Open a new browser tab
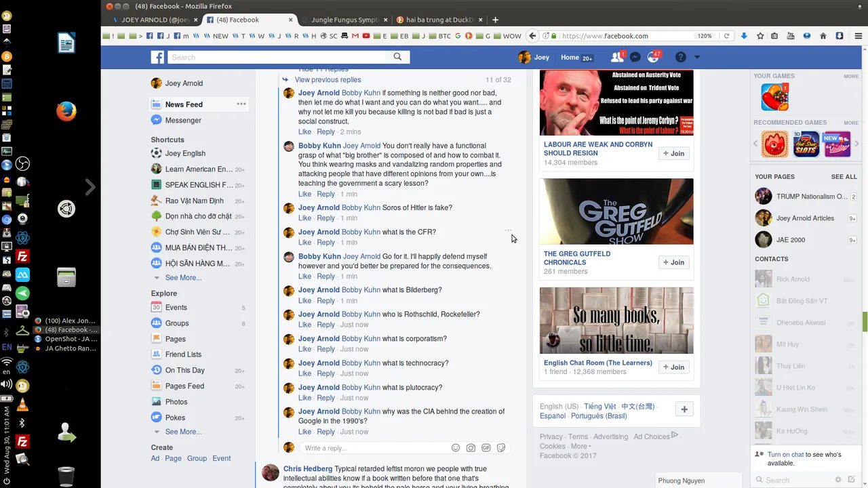 tap(495, 20)
